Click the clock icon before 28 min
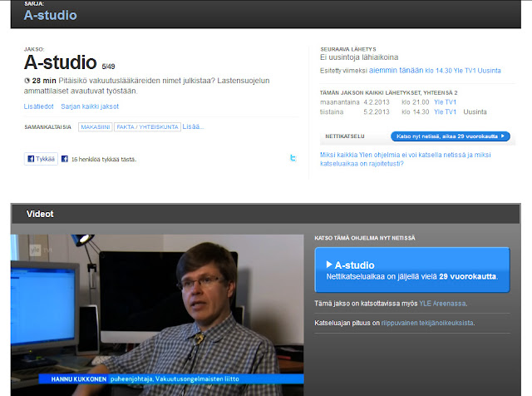The width and height of the screenshot is (532, 396). (x=27, y=81)
